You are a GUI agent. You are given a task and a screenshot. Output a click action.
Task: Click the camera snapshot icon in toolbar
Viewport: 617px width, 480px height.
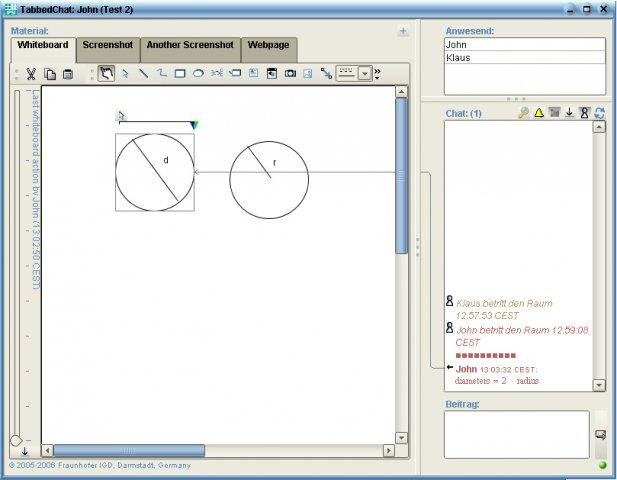coord(290,73)
